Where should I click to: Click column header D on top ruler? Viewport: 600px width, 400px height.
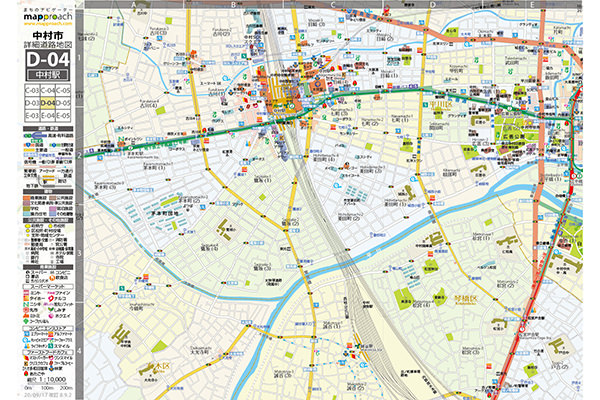[433, 5]
